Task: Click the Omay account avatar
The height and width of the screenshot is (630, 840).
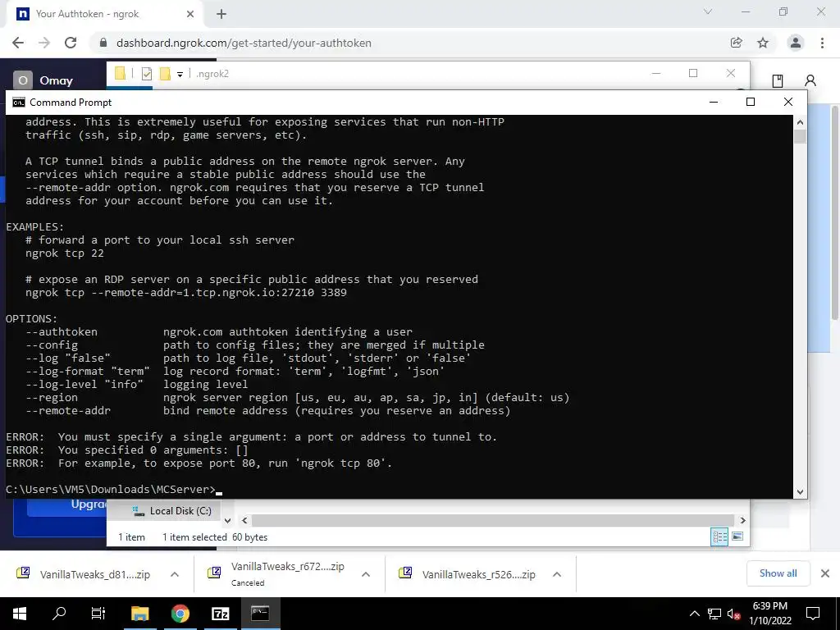Action: (22, 80)
